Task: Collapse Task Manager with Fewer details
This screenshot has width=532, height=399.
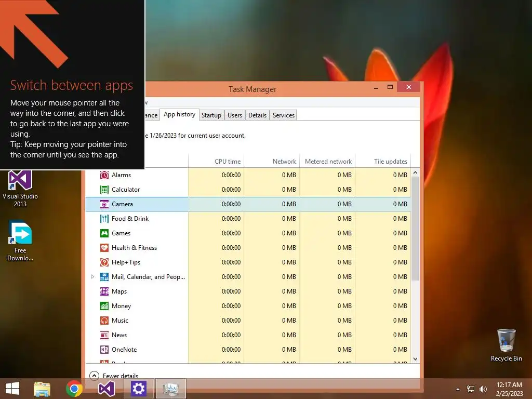Action: click(114, 376)
